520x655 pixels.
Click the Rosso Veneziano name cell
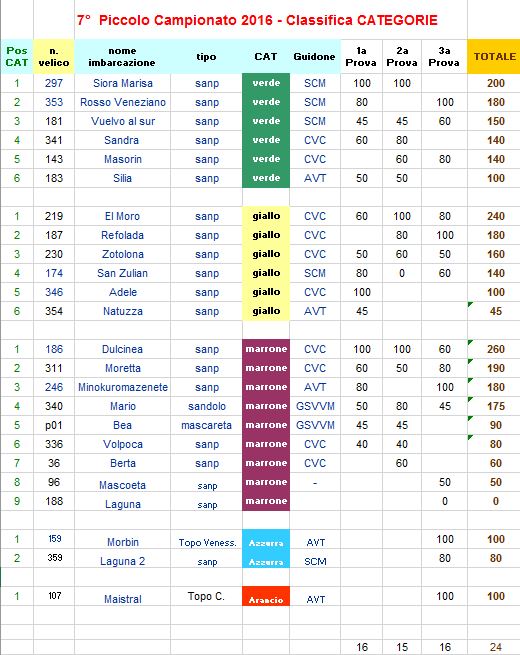point(122,102)
